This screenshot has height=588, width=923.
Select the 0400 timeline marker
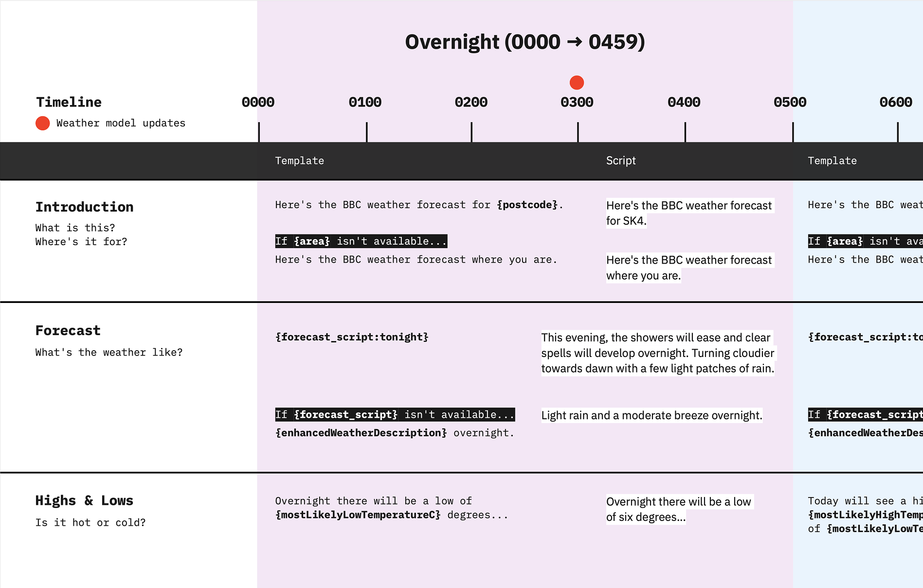tap(684, 102)
